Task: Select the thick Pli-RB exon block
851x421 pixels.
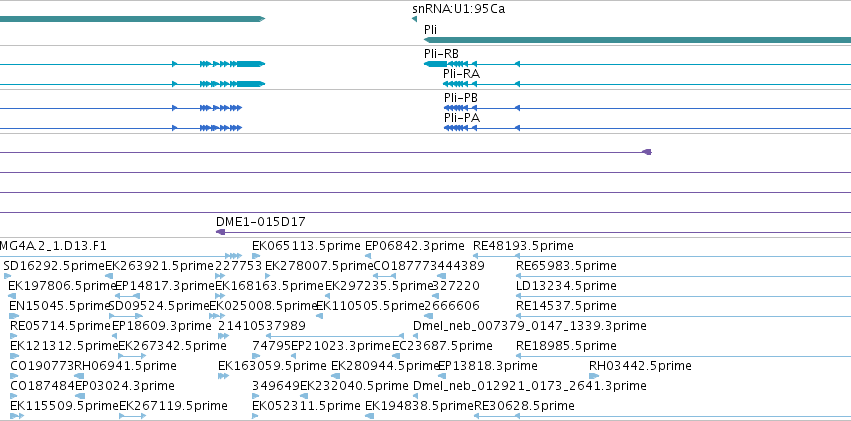Action: coord(435,64)
